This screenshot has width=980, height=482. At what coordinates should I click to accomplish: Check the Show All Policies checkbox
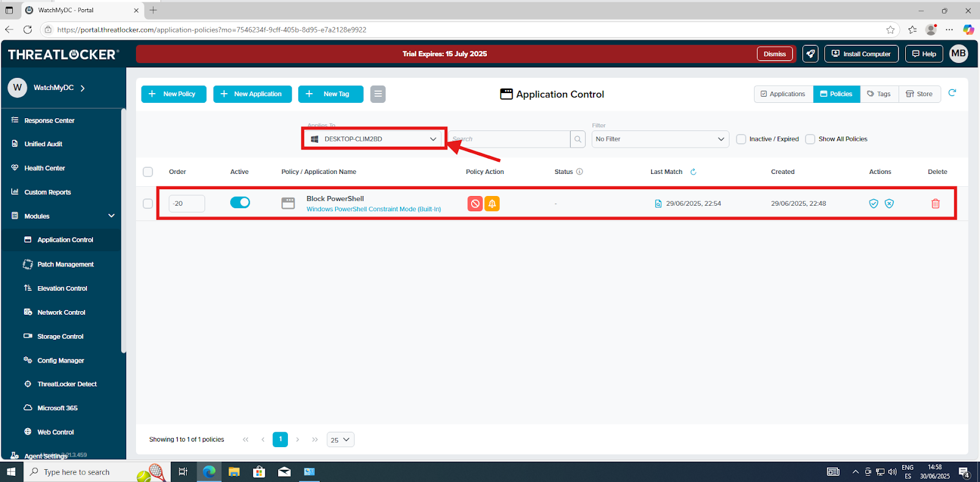tap(810, 139)
